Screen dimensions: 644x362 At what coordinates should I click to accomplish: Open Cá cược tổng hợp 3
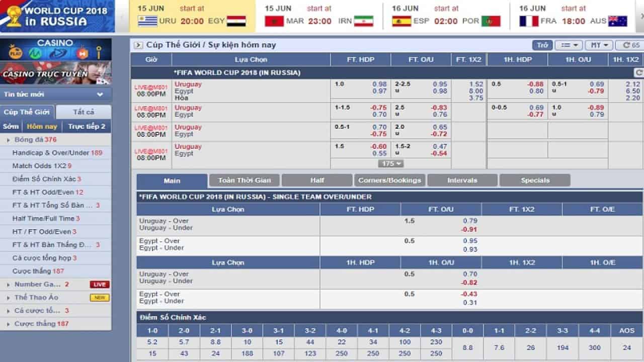click(45, 258)
